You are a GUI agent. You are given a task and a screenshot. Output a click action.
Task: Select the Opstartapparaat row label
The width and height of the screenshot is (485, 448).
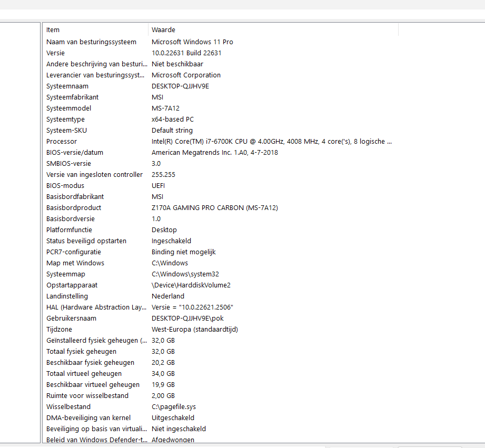72,285
